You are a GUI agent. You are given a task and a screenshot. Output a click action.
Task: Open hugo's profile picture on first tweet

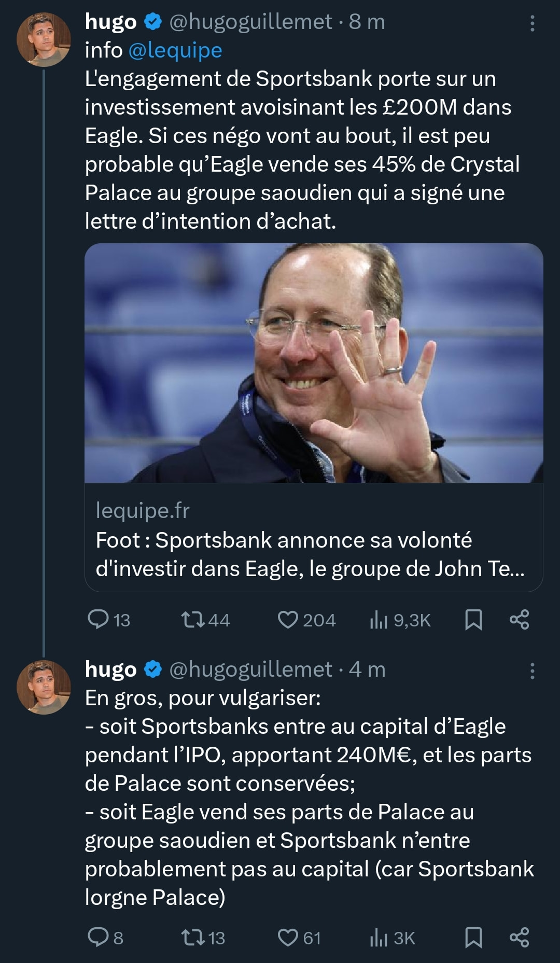(44, 39)
